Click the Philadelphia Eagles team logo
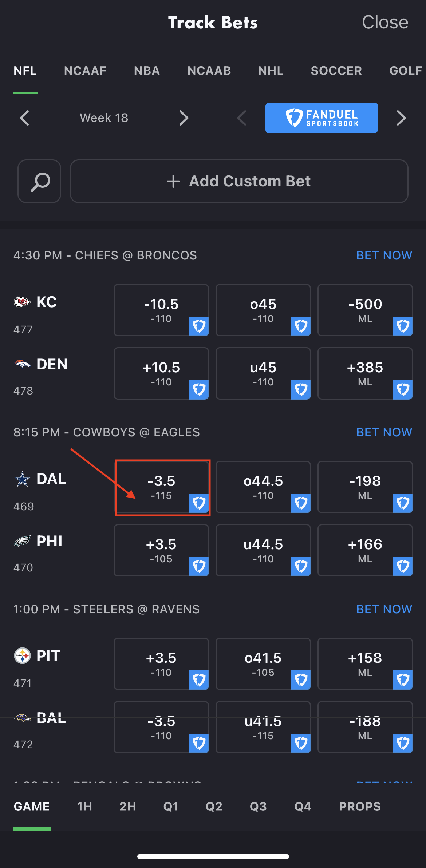 22,541
